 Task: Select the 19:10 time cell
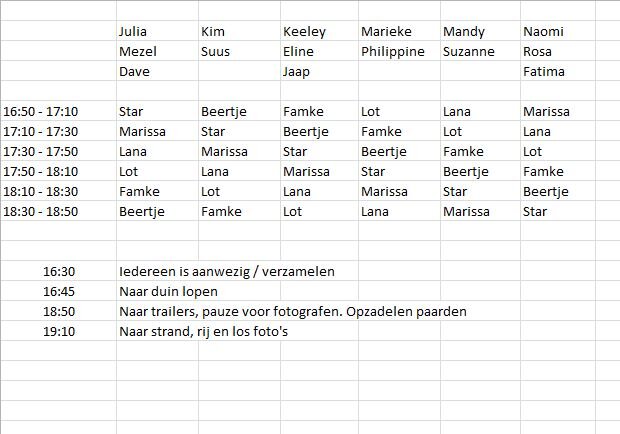point(59,331)
